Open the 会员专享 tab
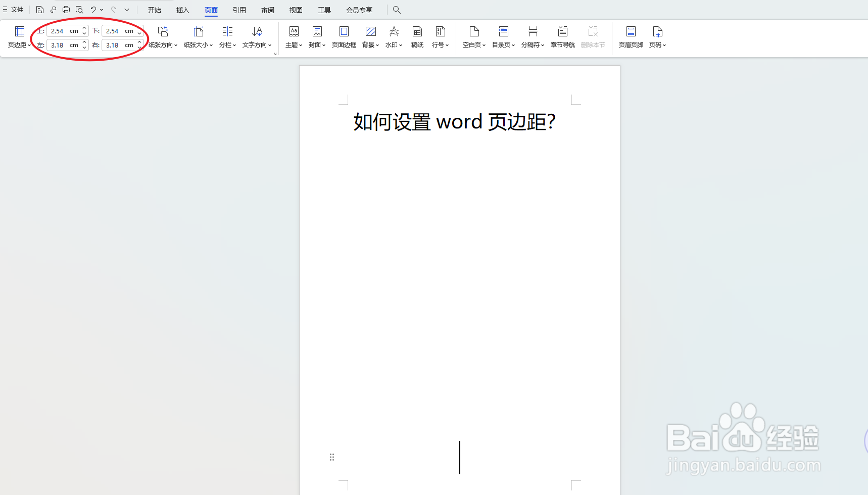 (359, 10)
